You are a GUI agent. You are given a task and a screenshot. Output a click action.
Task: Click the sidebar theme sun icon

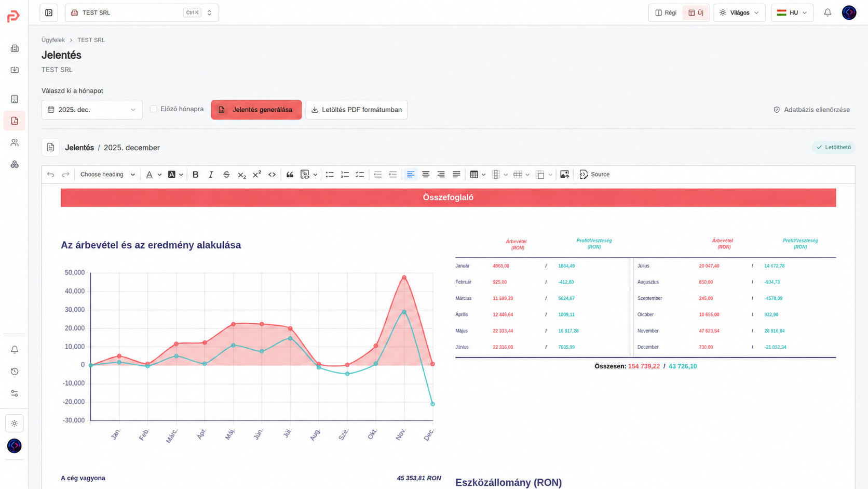(15, 424)
